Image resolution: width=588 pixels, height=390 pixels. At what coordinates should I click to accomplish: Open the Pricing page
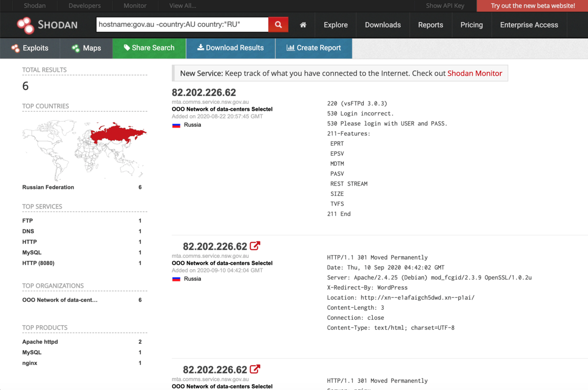472,25
